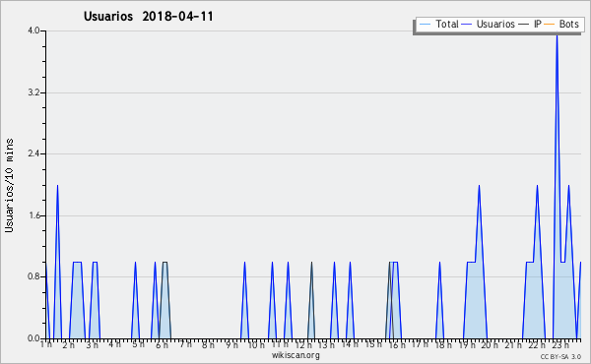The height and width of the screenshot is (364, 591).
Task: Click the '5 h' x-axis label
Action: 138,344
